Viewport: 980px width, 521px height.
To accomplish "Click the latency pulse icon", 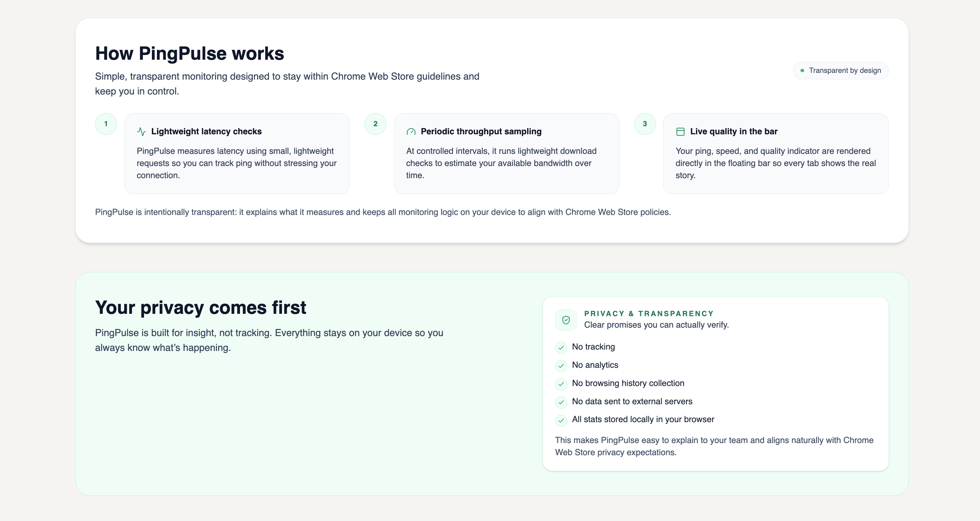I will 141,132.
